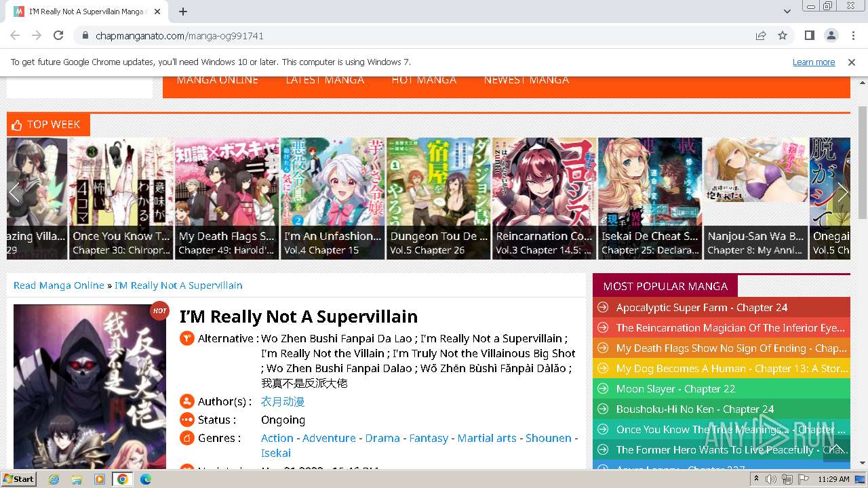Image resolution: width=868 pixels, height=488 pixels.
Task: Open My Dog Becomes A Human - Chapter 13
Action: coord(732,369)
